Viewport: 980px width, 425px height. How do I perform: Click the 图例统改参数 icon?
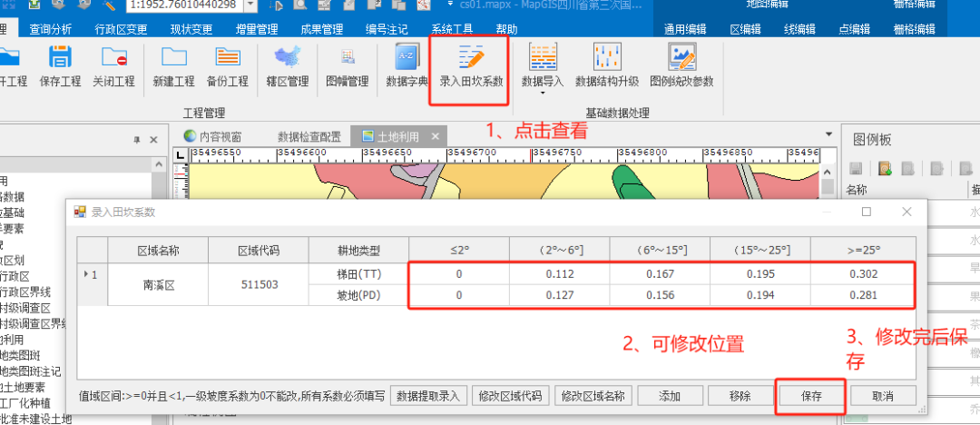pyautogui.click(x=681, y=58)
